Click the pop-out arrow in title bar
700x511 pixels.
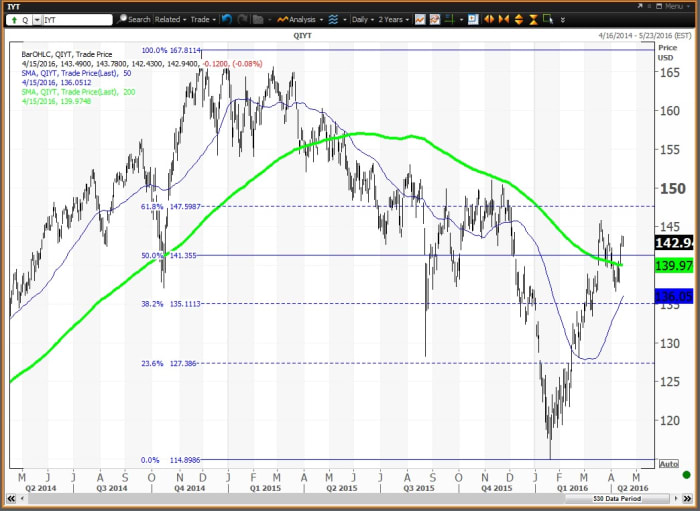640,6
